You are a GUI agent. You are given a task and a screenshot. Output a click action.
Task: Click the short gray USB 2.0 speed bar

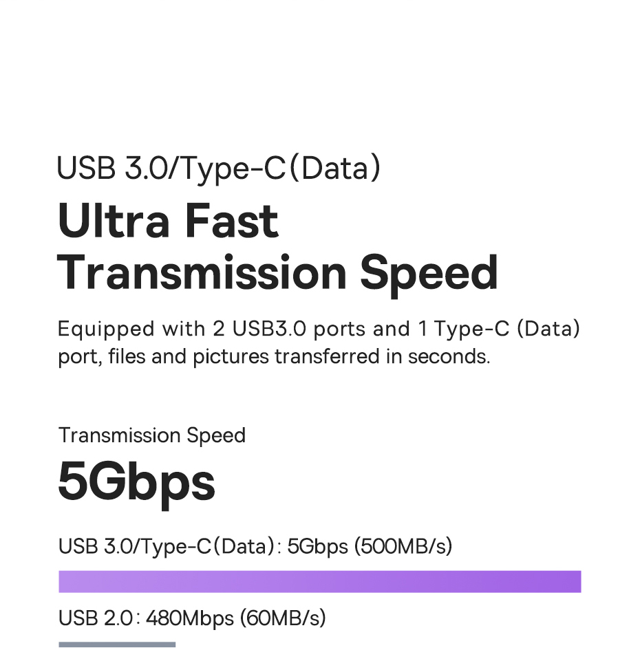117,644
